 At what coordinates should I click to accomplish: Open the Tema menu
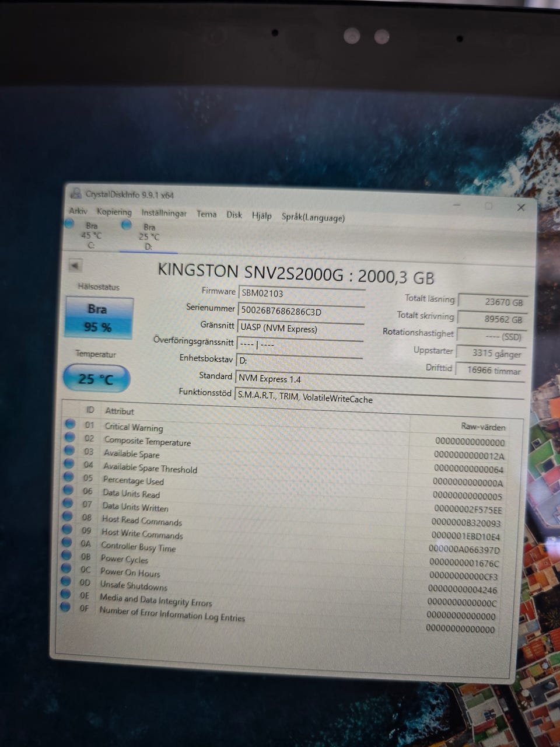point(206,214)
